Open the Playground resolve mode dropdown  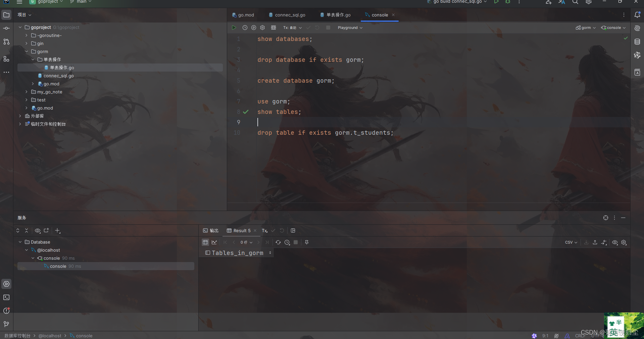tap(350, 28)
